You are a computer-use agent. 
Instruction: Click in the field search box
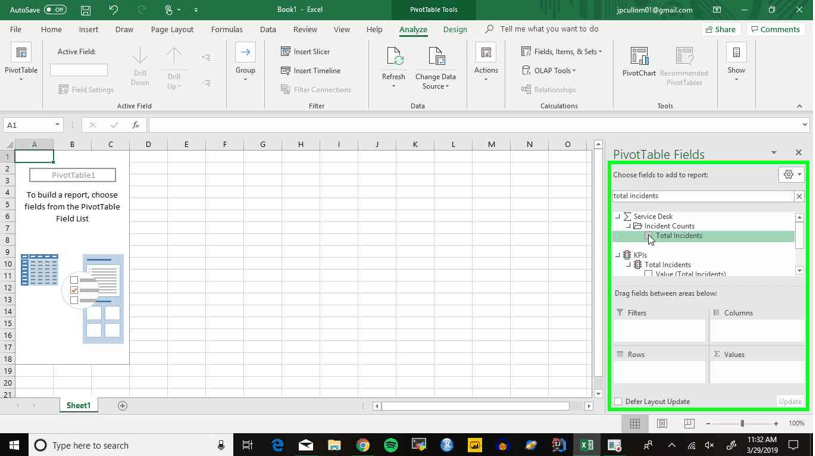pos(703,196)
